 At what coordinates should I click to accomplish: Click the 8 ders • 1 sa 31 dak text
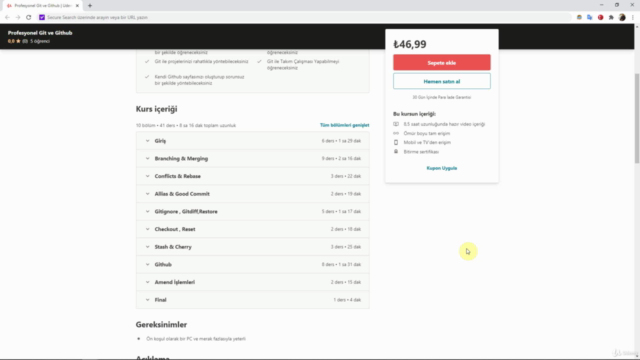(341, 264)
